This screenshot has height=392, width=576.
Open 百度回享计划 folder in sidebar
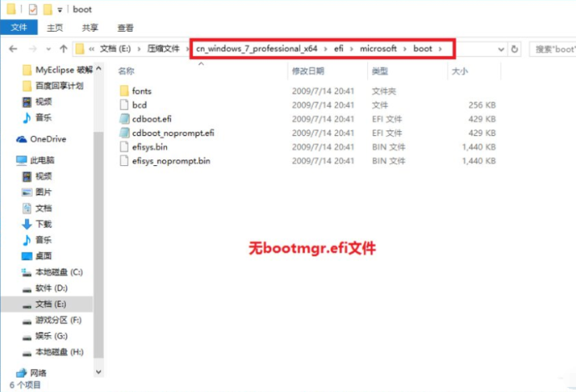click(x=53, y=86)
